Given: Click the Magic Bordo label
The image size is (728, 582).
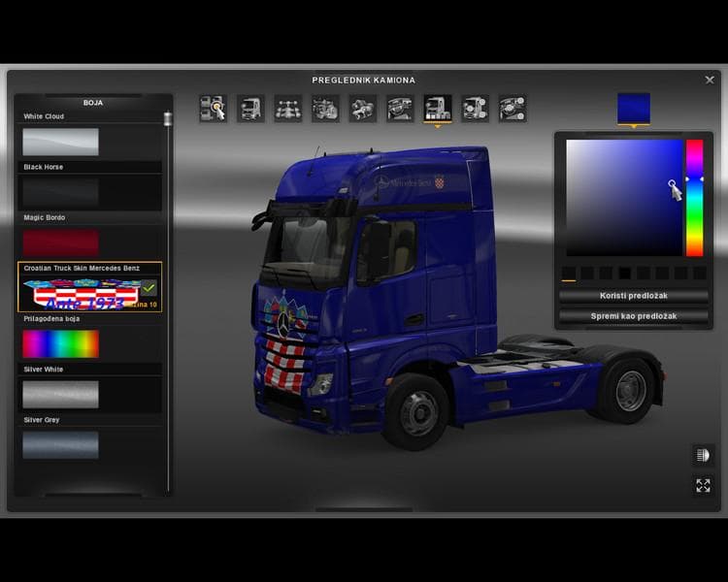Looking at the screenshot, I should coord(44,217).
